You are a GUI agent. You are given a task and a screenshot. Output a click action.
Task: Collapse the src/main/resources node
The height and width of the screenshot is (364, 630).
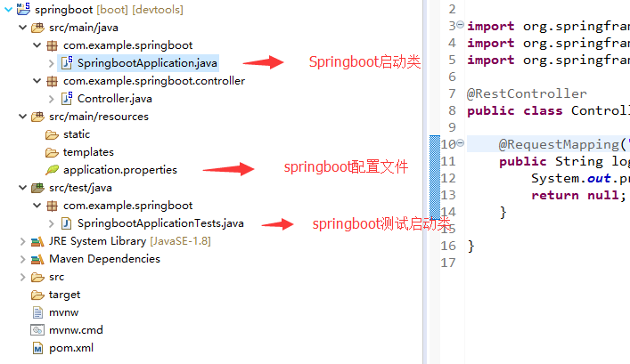click(23, 117)
